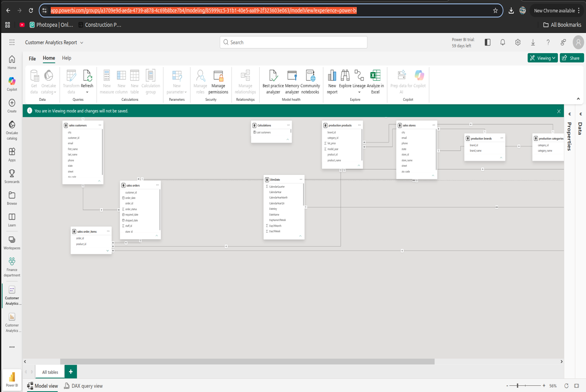The height and width of the screenshot is (392, 586).
Task: Open the Home icon in left sidebar
Action: coord(12,62)
